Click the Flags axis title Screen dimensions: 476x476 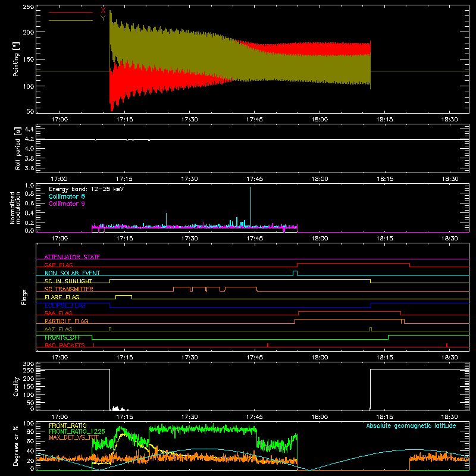click(x=24, y=297)
